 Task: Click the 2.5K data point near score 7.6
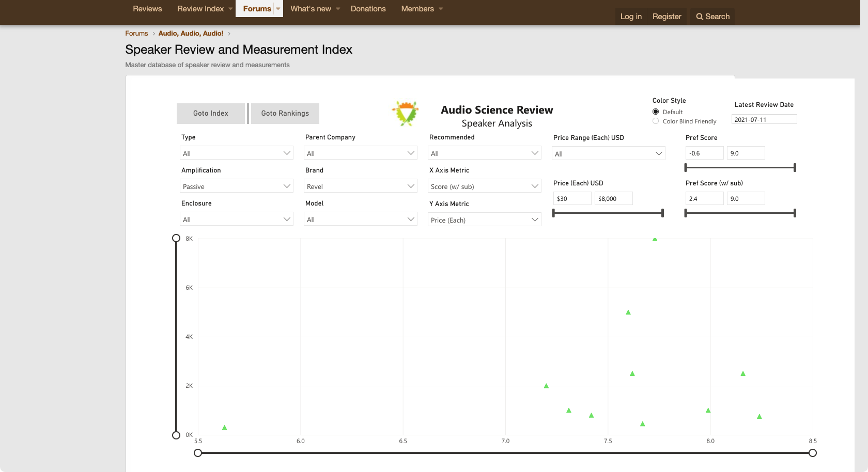(632, 373)
